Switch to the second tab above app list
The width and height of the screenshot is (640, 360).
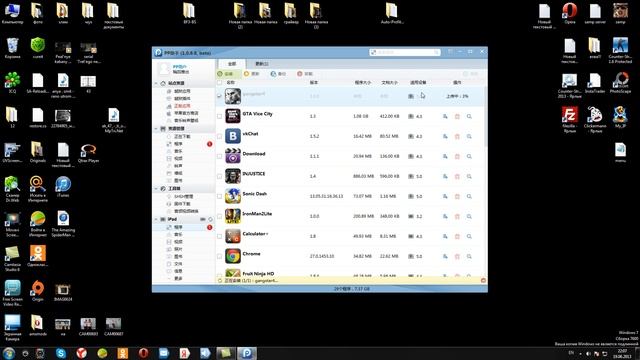[x=262, y=64]
